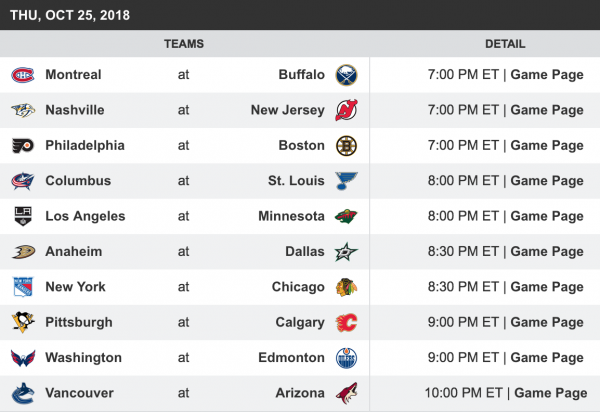Click the New Jersey Devils logo

pyautogui.click(x=346, y=110)
